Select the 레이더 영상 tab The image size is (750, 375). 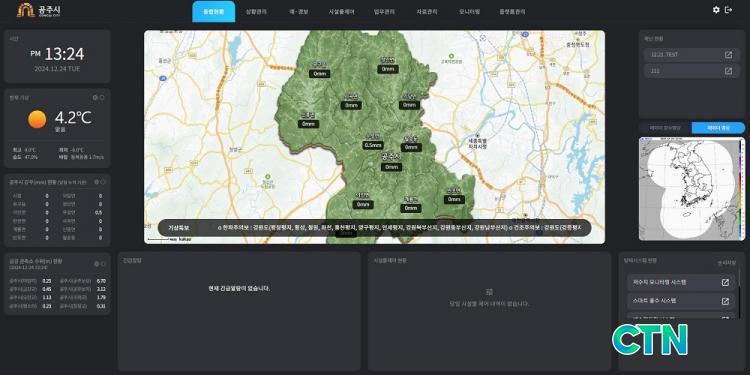[x=718, y=128]
